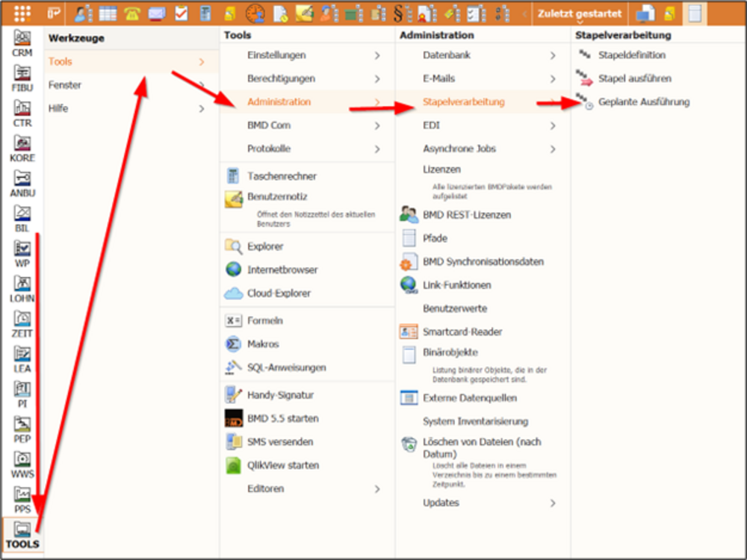Open SQL-Anweisungen tool
The height and width of the screenshot is (560, 747).
286,367
